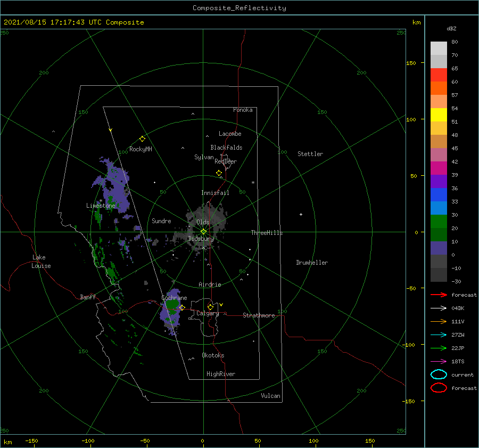Click the gold 51 dBZ color swatch
This screenshot has width=479, height=448.
pyautogui.click(x=439, y=128)
